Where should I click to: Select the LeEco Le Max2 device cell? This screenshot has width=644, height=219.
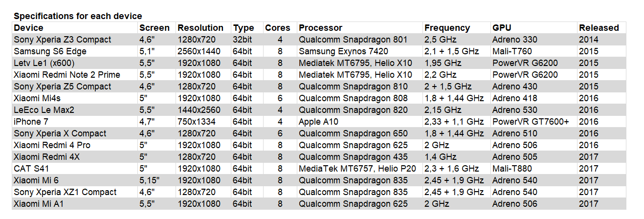click(x=75, y=110)
